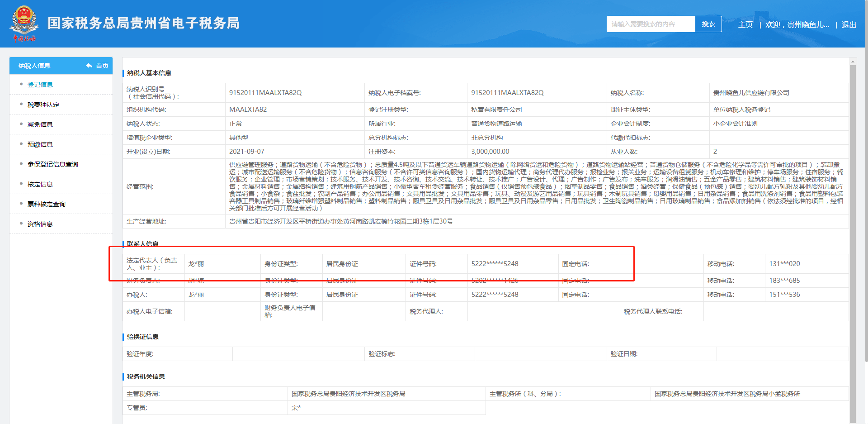Viewport: 868px width, 424px height.
Task: Open 减免信息 in the left menu
Action: [x=40, y=124]
